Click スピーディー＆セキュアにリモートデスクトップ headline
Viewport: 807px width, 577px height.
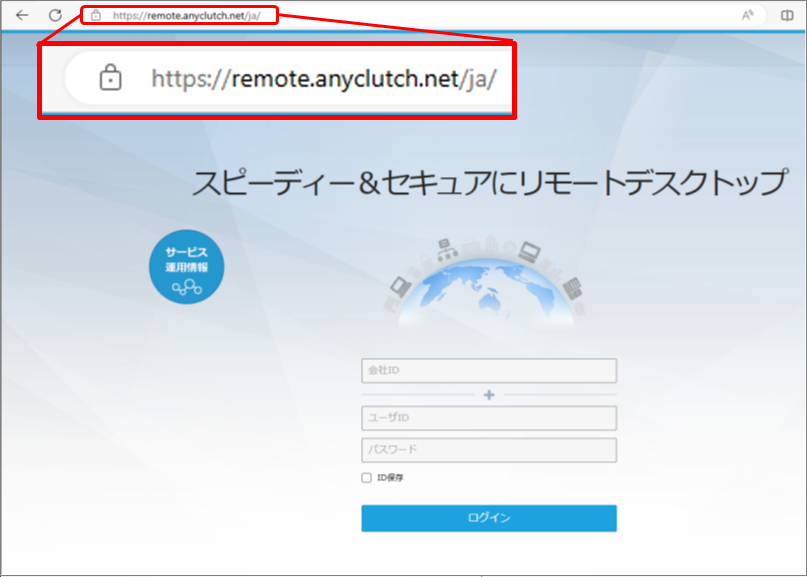490,182
